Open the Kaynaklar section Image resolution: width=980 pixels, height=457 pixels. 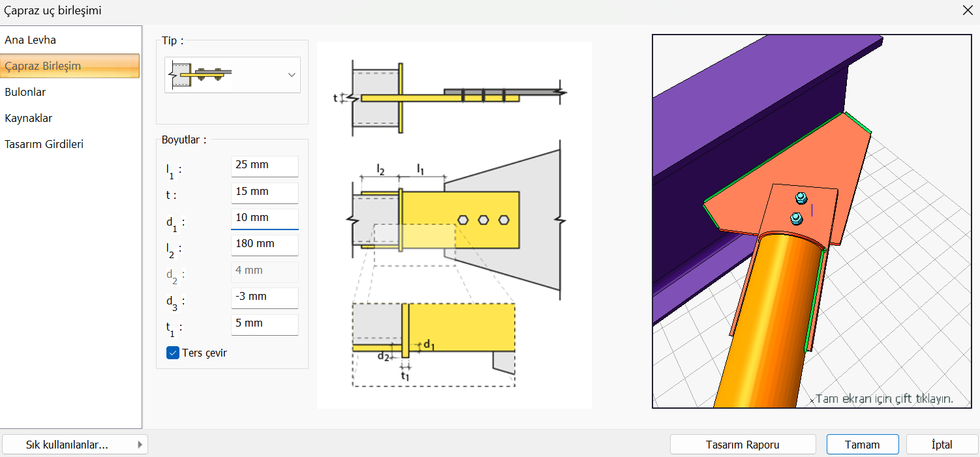(x=29, y=118)
